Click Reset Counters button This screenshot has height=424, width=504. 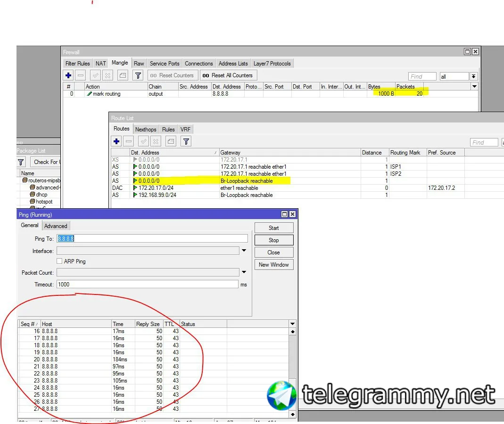pyautogui.click(x=172, y=75)
